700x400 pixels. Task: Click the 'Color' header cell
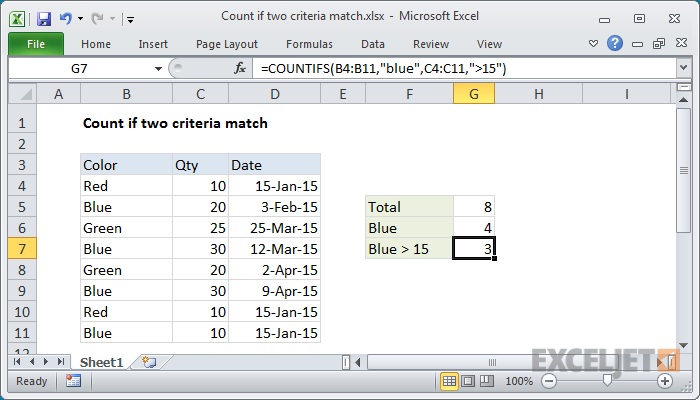126,165
